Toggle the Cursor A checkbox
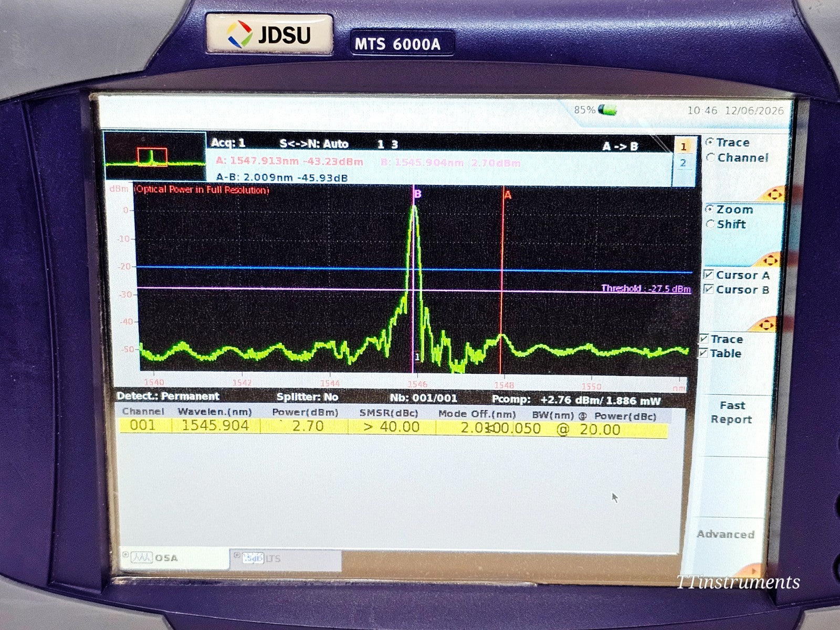This screenshot has height=630, width=840. point(708,275)
